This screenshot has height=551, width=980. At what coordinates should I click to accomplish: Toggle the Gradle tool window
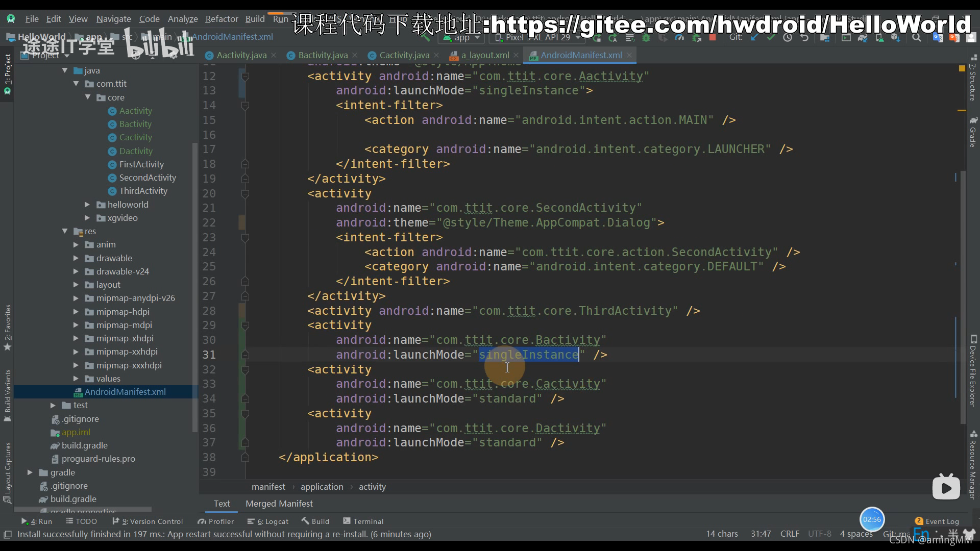[x=973, y=132]
